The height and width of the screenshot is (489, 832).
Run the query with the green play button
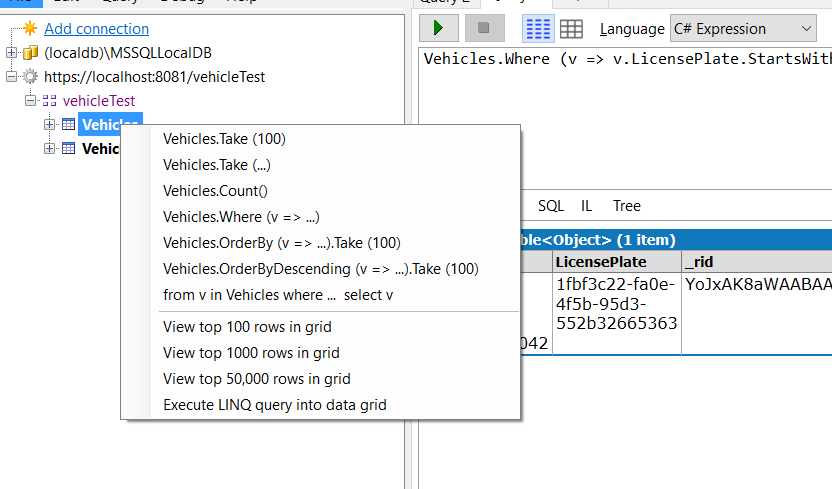[x=438, y=28]
